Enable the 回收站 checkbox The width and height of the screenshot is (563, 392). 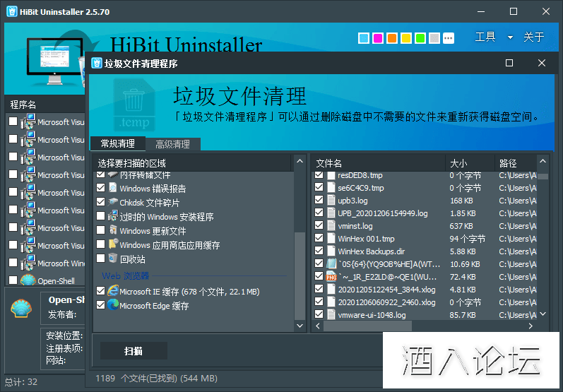coord(100,259)
